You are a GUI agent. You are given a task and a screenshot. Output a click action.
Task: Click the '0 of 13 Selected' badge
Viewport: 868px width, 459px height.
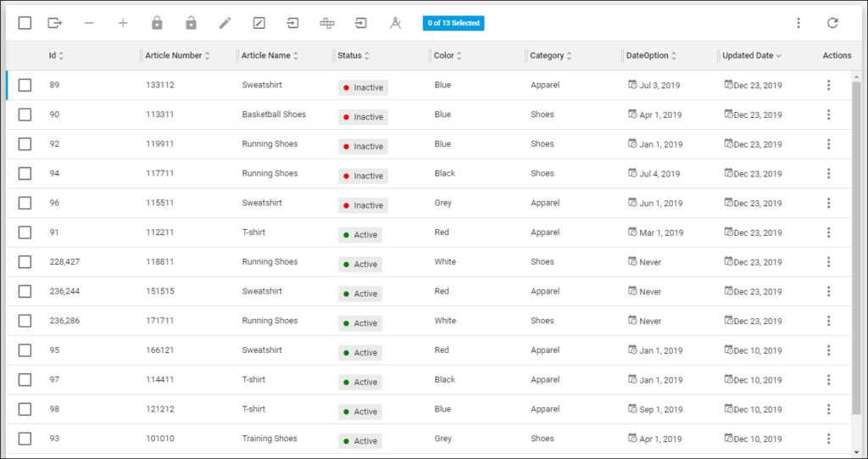pyautogui.click(x=453, y=23)
